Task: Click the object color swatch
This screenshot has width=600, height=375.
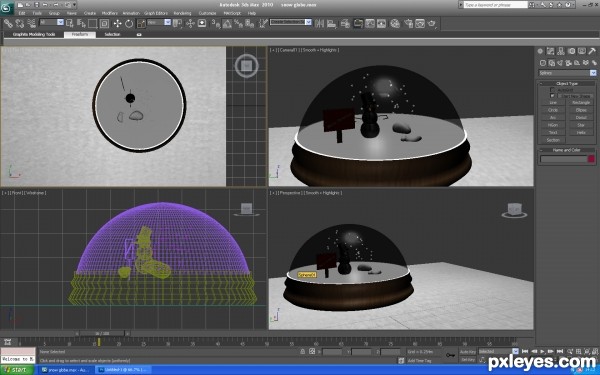Action: (591, 159)
